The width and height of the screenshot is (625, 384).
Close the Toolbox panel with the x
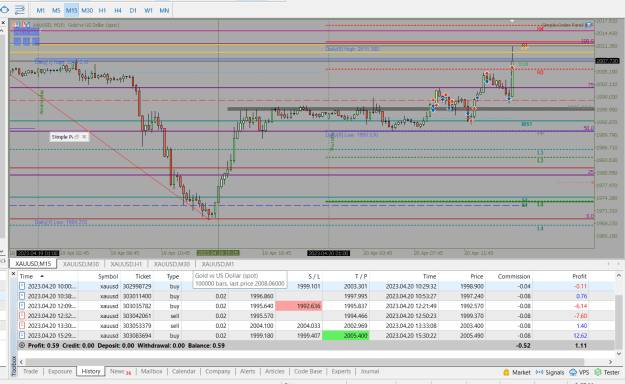tap(13, 274)
